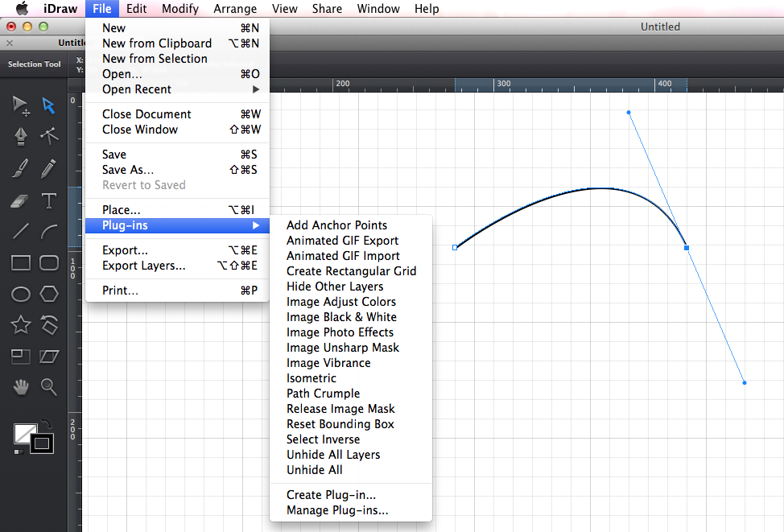This screenshot has height=532, width=784.
Task: Click the fill color swatch
Action: [23, 433]
